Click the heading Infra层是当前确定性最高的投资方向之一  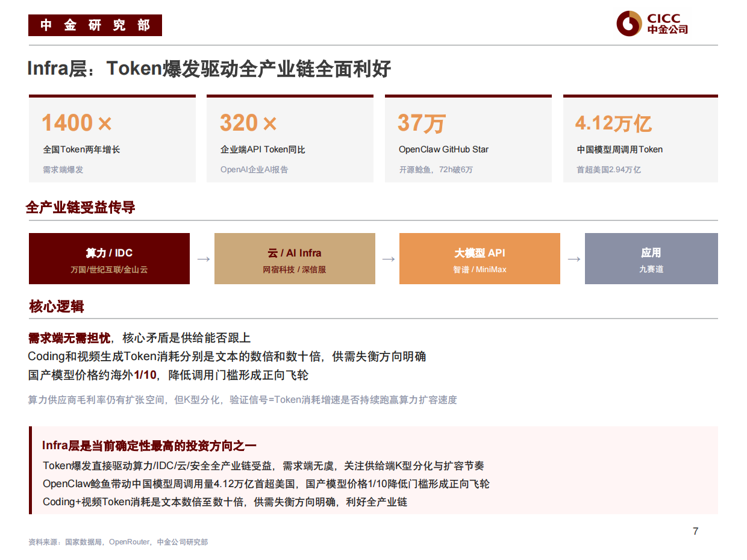click(149, 446)
